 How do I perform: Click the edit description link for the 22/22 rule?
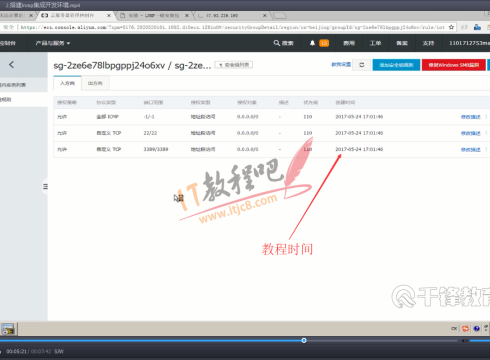pyautogui.click(x=470, y=133)
